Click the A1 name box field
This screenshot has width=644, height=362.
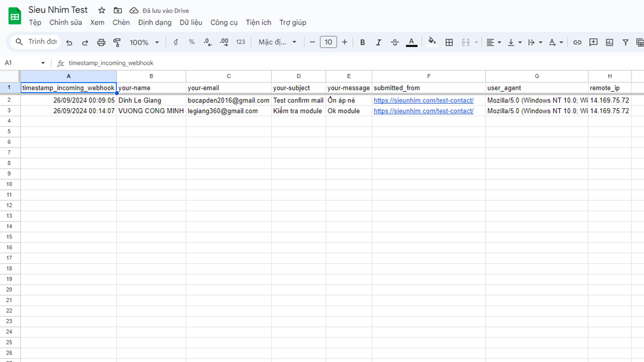(x=21, y=63)
